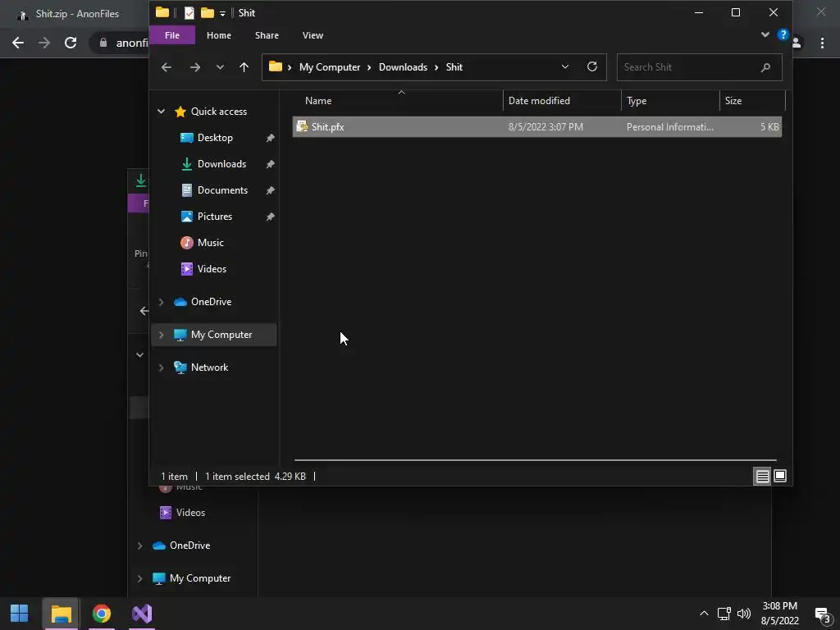The width and height of the screenshot is (840, 630).
Task: Click the search magnifier icon
Action: 765,67
